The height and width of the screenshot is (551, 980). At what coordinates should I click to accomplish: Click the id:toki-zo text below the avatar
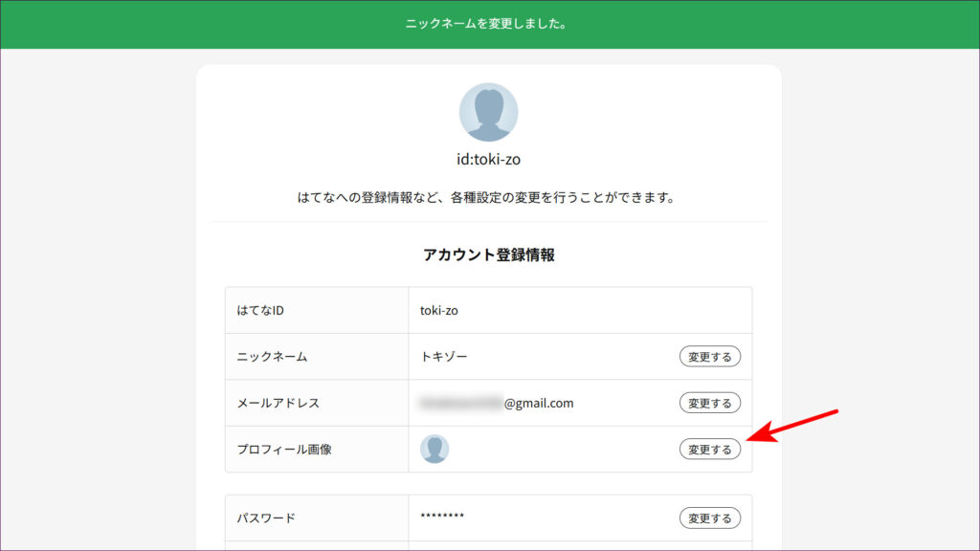pyautogui.click(x=488, y=159)
